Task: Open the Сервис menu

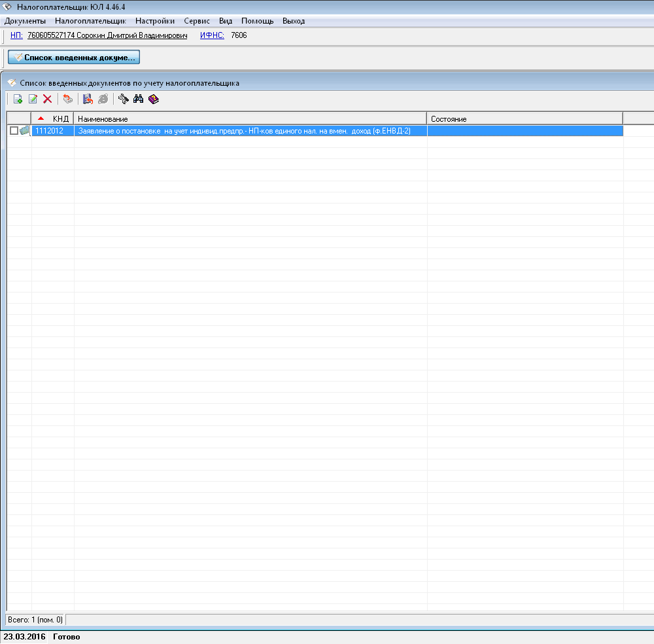Action: pyautogui.click(x=197, y=21)
